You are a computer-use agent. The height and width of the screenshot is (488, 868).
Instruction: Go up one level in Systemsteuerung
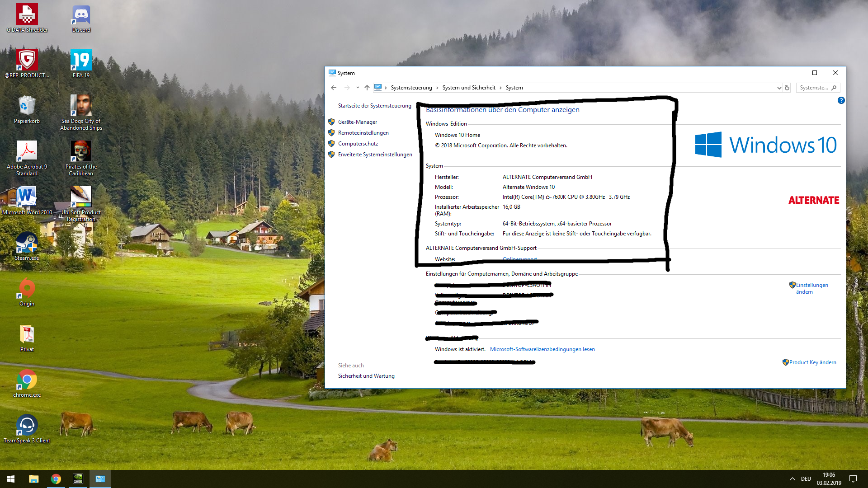pyautogui.click(x=367, y=88)
